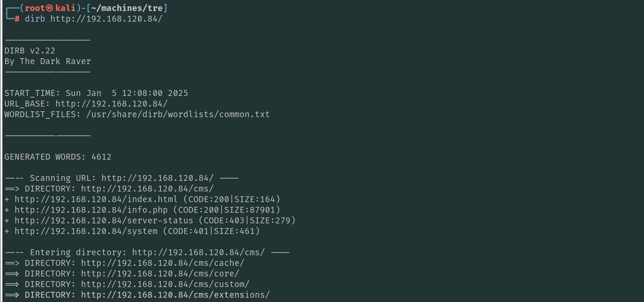Click the generated words count 4612
The width and height of the screenshot is (644, 302).
coord(101,157)
